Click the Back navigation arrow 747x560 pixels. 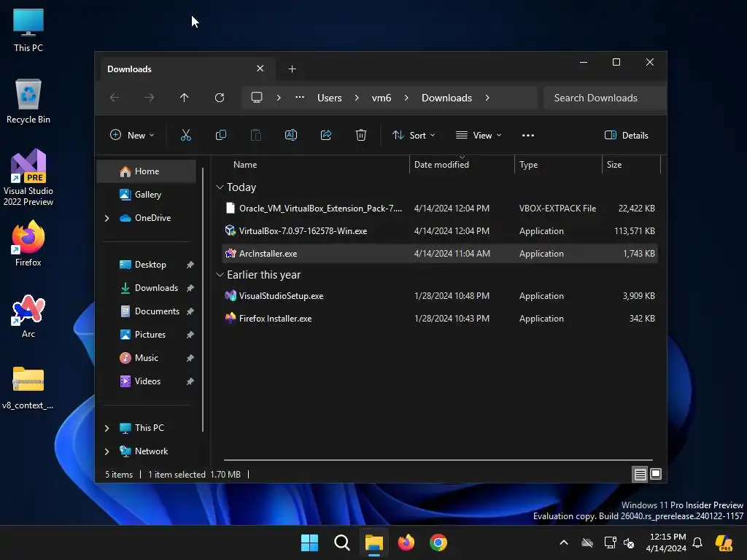tap(115, 98)
